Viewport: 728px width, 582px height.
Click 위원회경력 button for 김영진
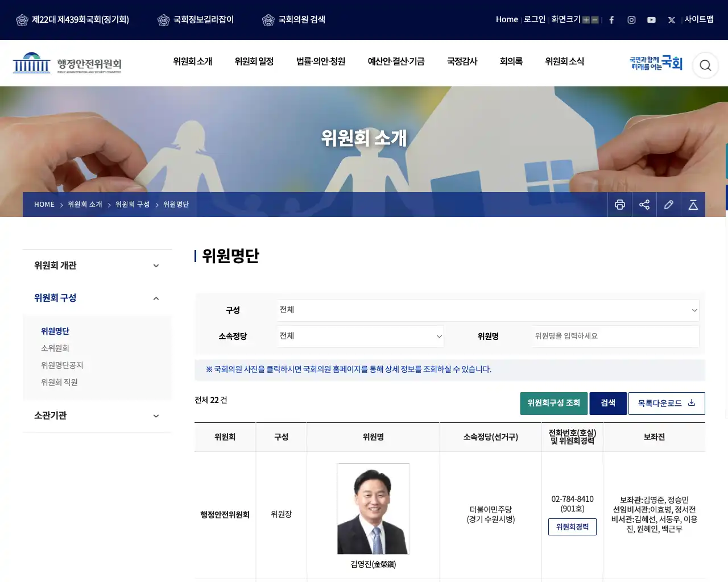[x=572, y=527]
